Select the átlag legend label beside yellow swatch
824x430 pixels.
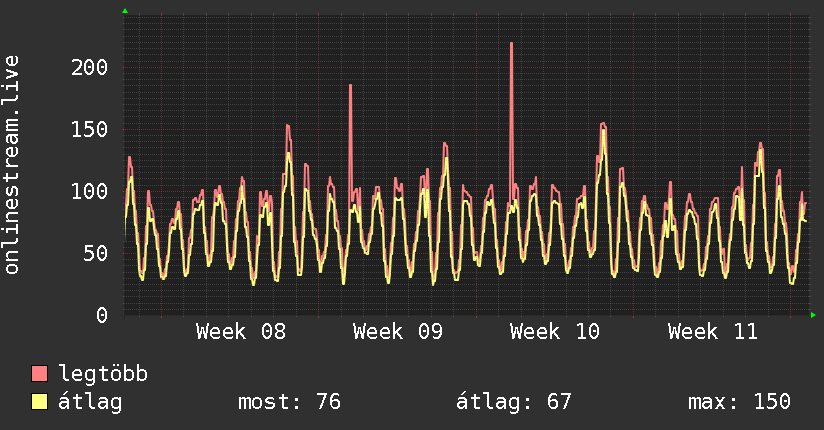pos(90,402)
